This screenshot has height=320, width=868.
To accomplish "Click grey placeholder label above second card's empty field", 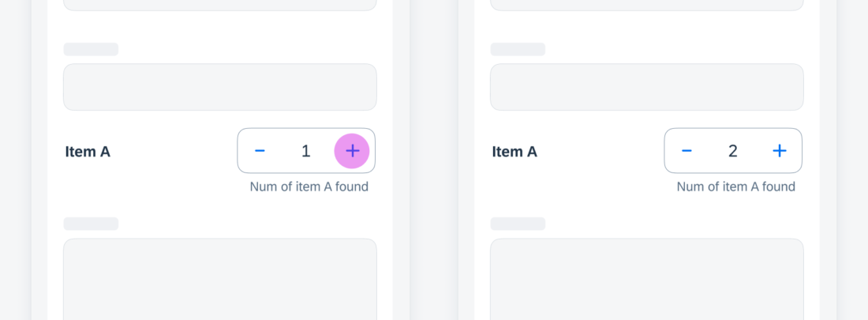I will [x=518, y=49].
